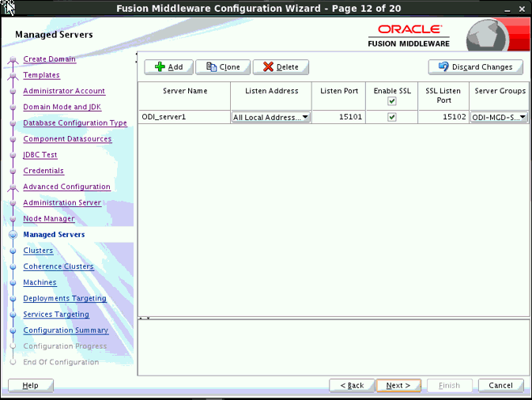The height and width of the screenshot is (400, 532).
Task: Edit Listen Port value 15101
Action: point(338,117)
